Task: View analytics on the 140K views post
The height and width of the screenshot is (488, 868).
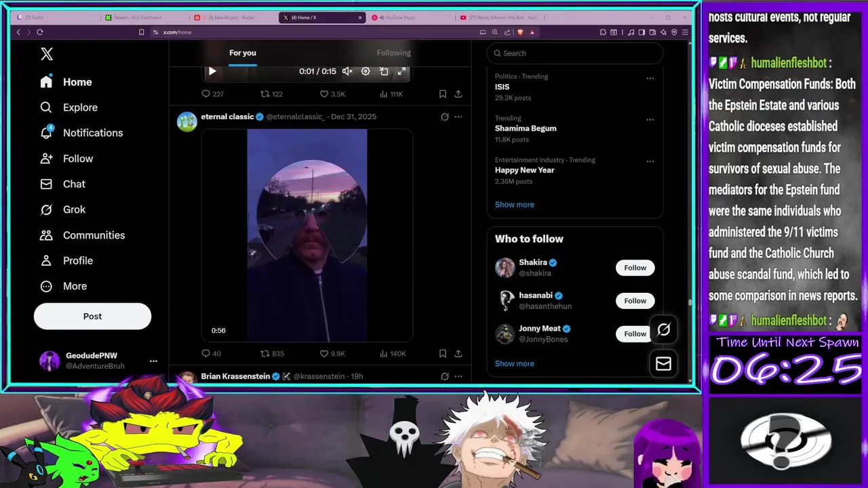Action: pos(392,354)
